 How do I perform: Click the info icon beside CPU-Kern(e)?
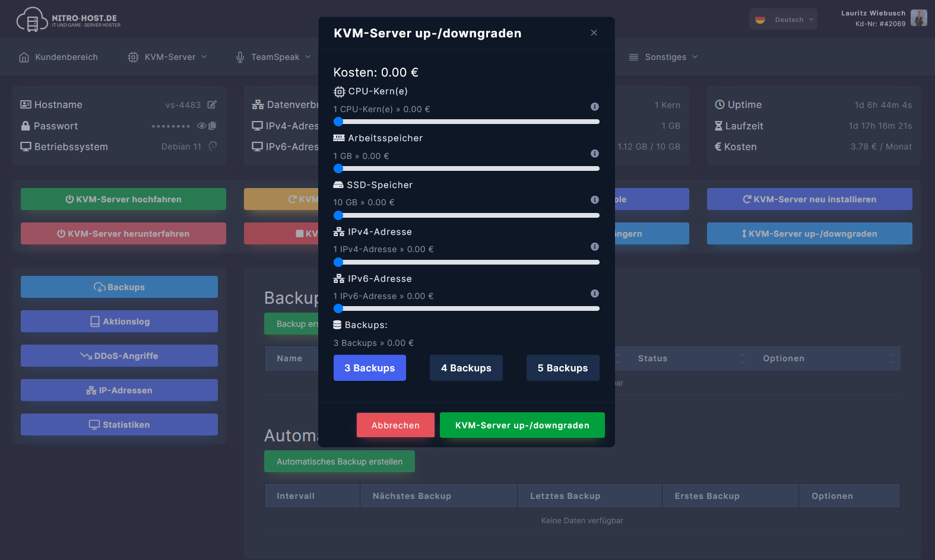(594, 107)
